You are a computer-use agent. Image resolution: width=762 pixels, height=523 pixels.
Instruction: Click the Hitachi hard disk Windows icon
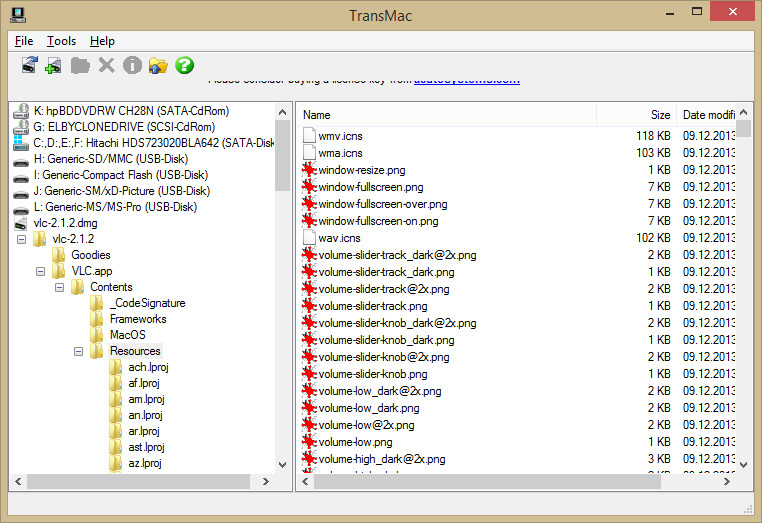(21, 143)
